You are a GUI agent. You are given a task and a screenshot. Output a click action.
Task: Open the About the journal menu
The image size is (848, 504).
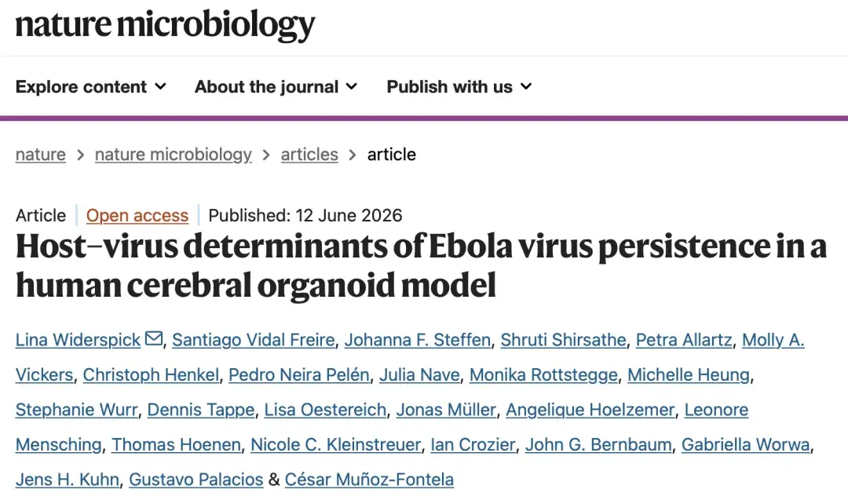click(276, 86)
